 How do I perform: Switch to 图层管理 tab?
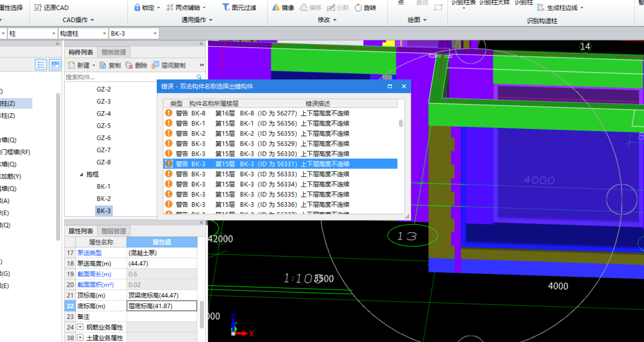pos(114,231)
